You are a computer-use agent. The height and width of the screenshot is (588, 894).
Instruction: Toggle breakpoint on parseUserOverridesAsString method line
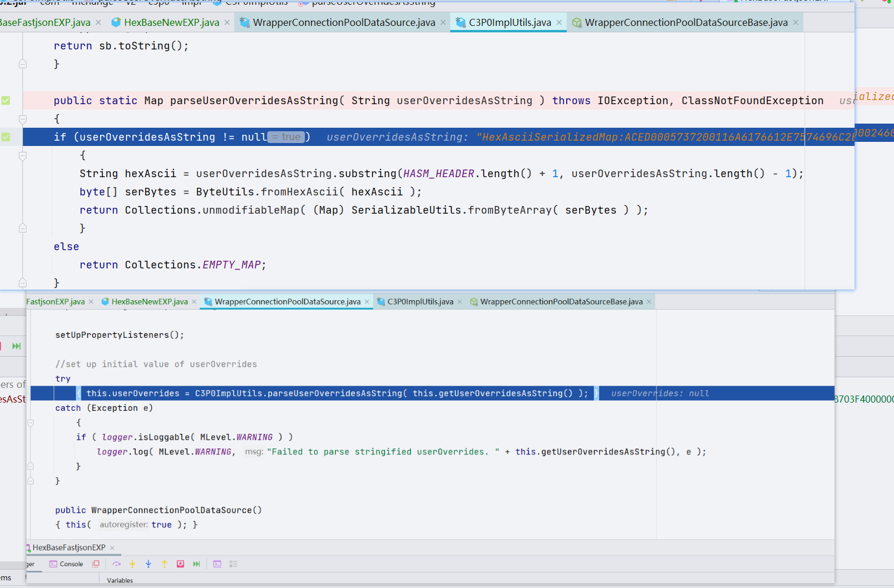point(6,101)
